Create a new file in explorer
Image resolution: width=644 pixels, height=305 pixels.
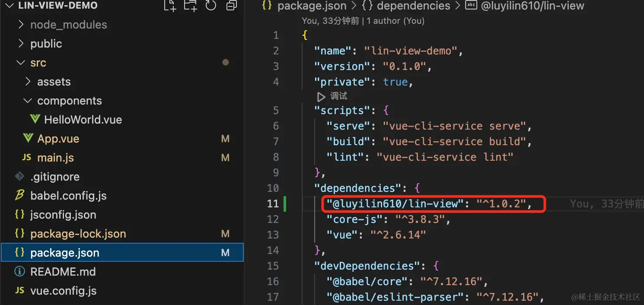[x=170, y=5]
